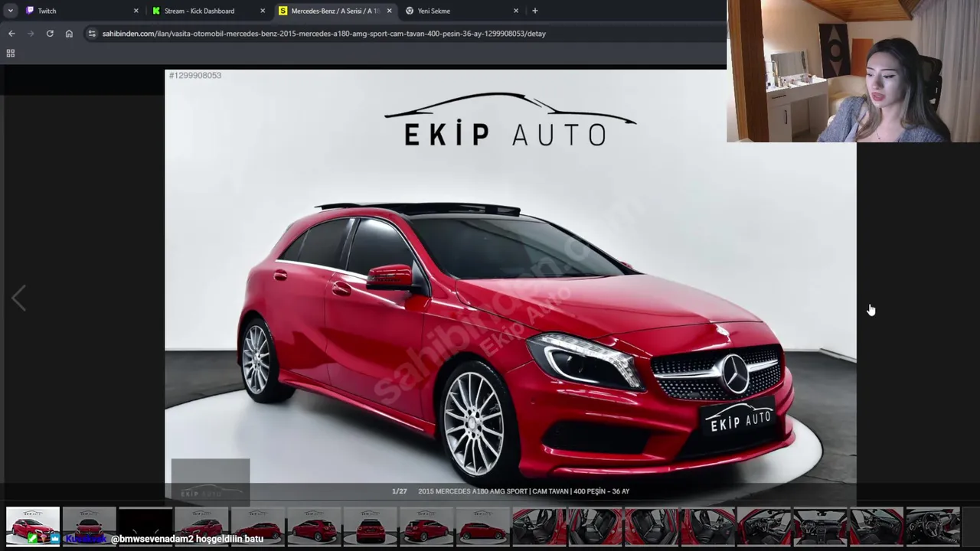The height and width of the screenshot is (551, 980).
Task: Open the ninth gallery thumbnail
Action: (483, 527)
